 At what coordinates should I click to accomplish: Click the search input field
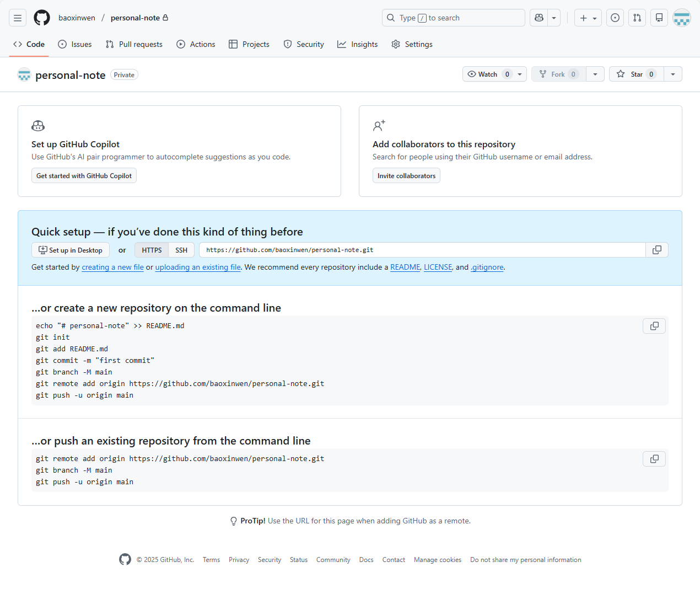pyautogui.click(x=453, y=18)
